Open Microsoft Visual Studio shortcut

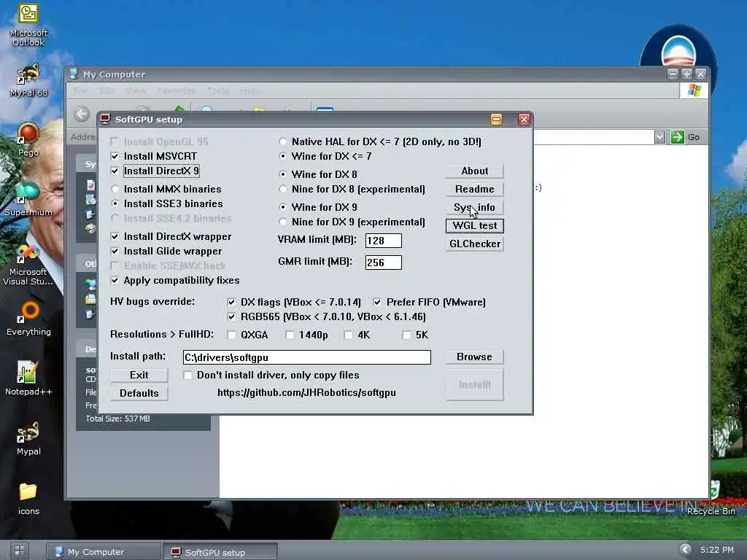click(x=28, y=265)
